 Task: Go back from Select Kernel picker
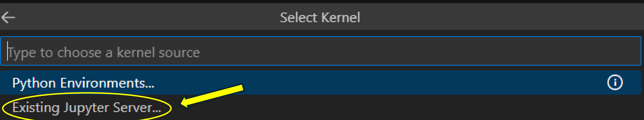coord(8,17)
